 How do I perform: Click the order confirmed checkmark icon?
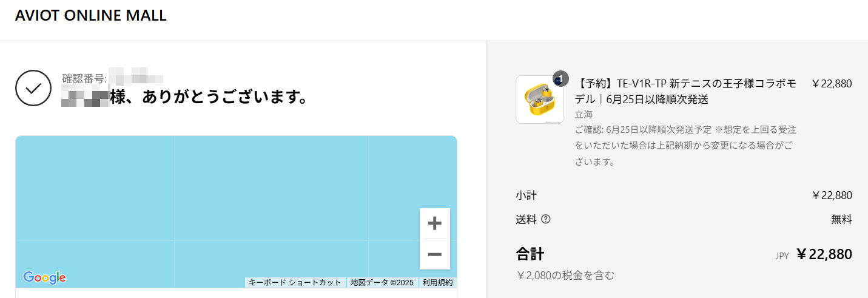33,88
